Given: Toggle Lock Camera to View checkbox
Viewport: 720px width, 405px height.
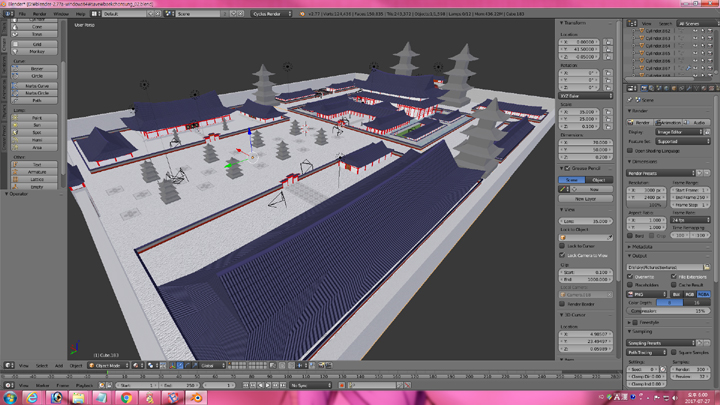Looking at the screenshot, I should point(562,255).
